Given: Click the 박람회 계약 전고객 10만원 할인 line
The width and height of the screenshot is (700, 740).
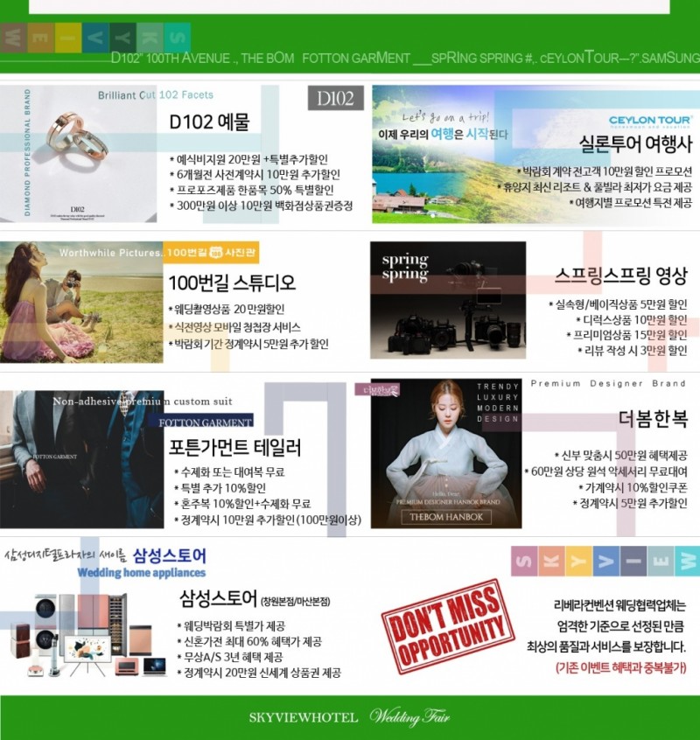Looking at the screenshot, I should click(604, 171).
